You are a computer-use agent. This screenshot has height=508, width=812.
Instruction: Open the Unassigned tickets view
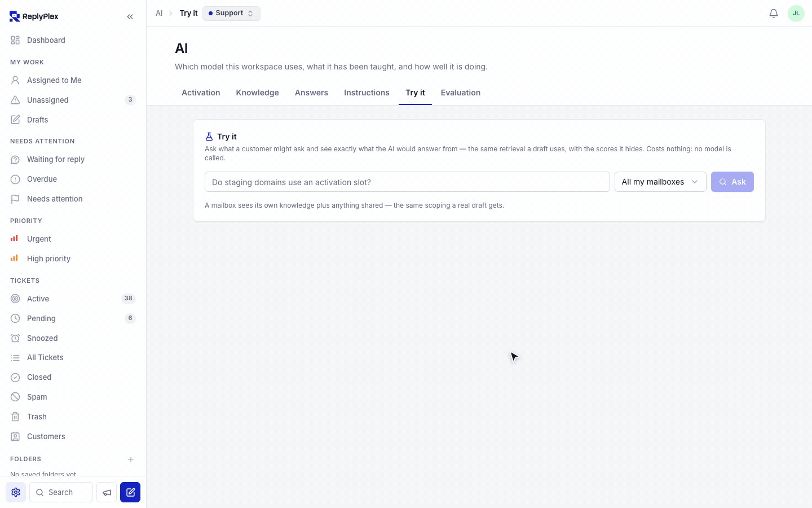pyautogui.click(x=73, y=100)
